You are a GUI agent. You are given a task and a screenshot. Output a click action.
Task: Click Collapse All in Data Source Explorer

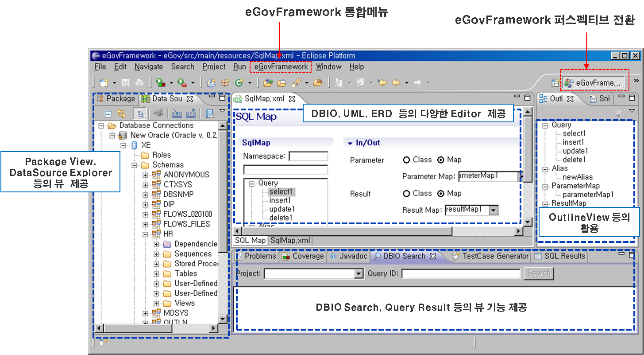point(108,113)
